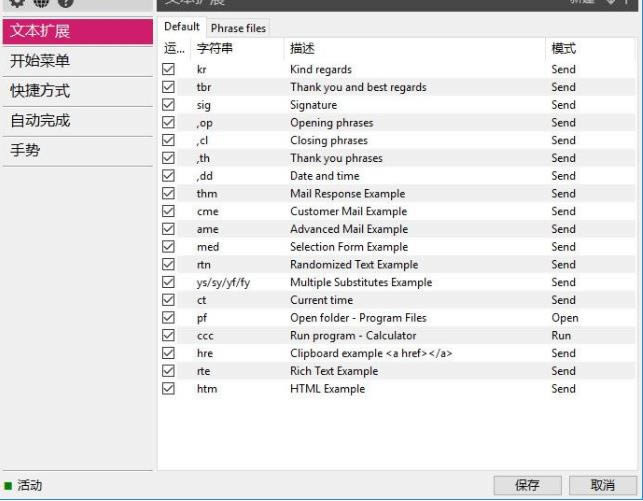Uncheck the 'kr' Kind regards checkbox
The width and height of the screenshot is (643, 501).
pos(168,70)
